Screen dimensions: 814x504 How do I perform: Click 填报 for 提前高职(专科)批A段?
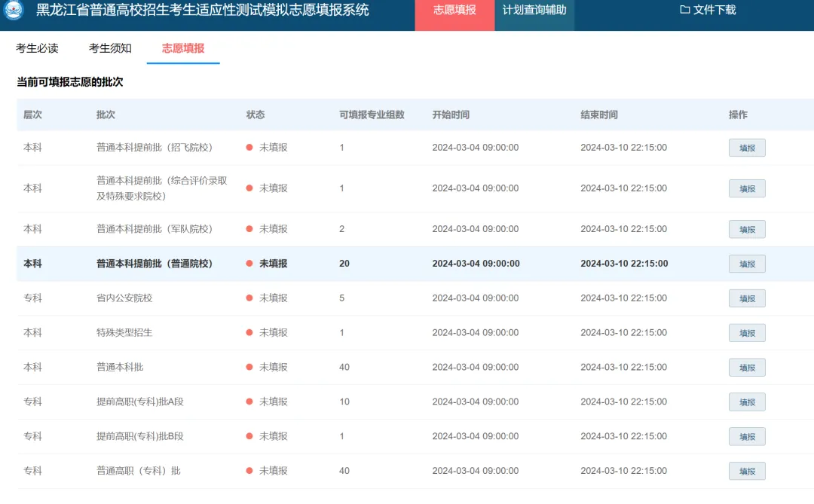[x=747, y=402]
